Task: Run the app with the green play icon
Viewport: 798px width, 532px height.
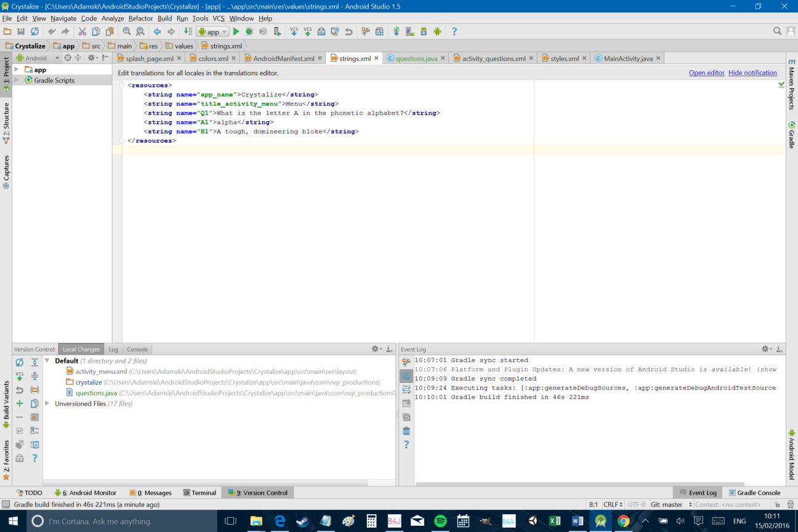Action: tap(236, 31)
